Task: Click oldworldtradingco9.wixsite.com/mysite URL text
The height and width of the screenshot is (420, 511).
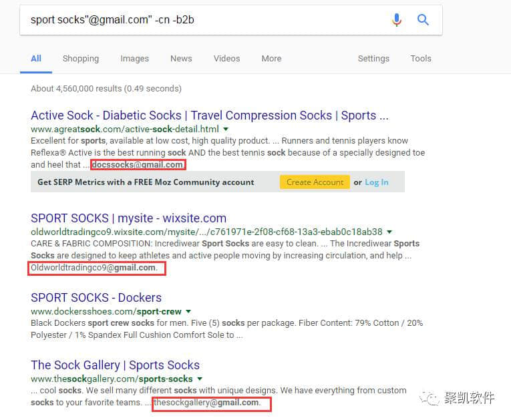Action: pyautogui.click(x=206, y=232)
